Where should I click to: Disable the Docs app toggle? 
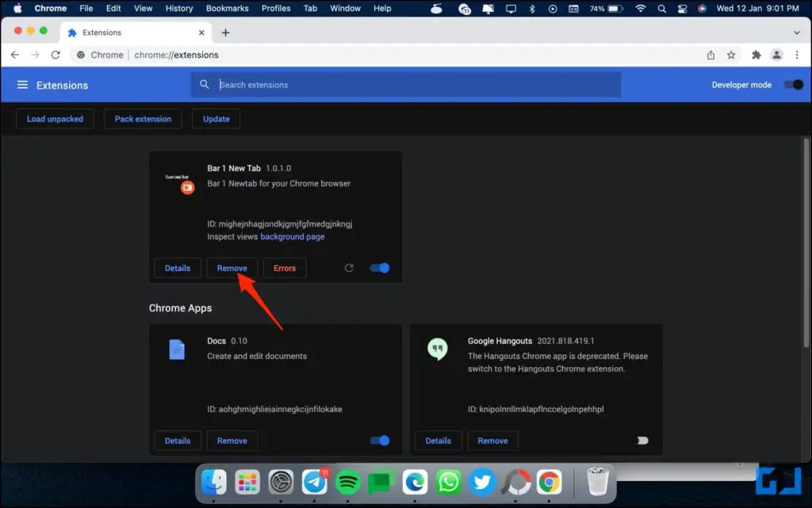pos(380,440)
